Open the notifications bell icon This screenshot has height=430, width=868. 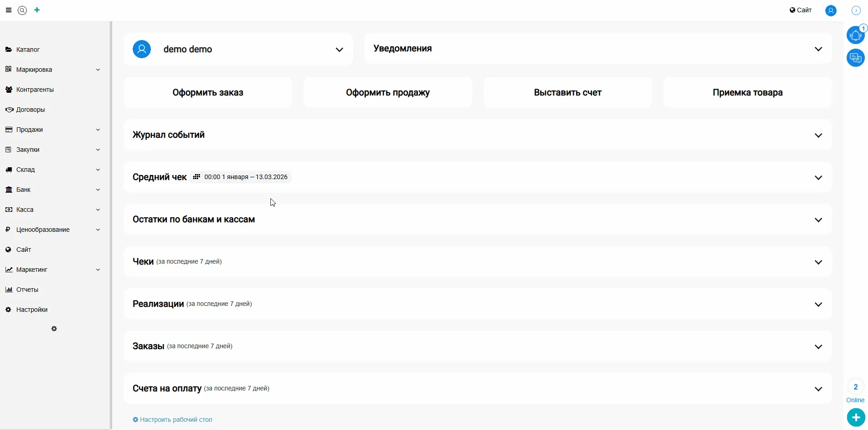tap(855, 35)
